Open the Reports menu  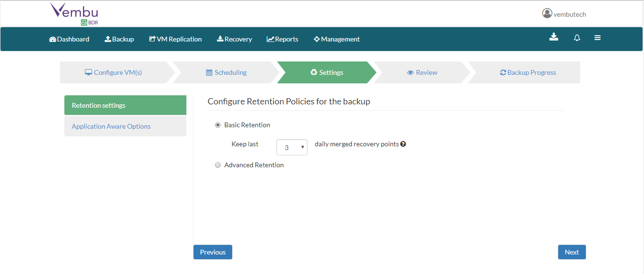[x=283, y=39]
